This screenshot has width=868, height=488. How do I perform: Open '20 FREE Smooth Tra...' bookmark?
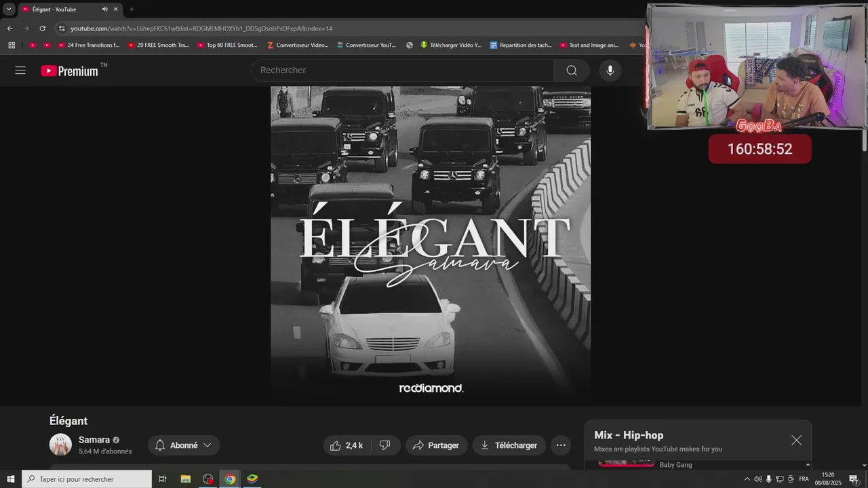[159, 45]
